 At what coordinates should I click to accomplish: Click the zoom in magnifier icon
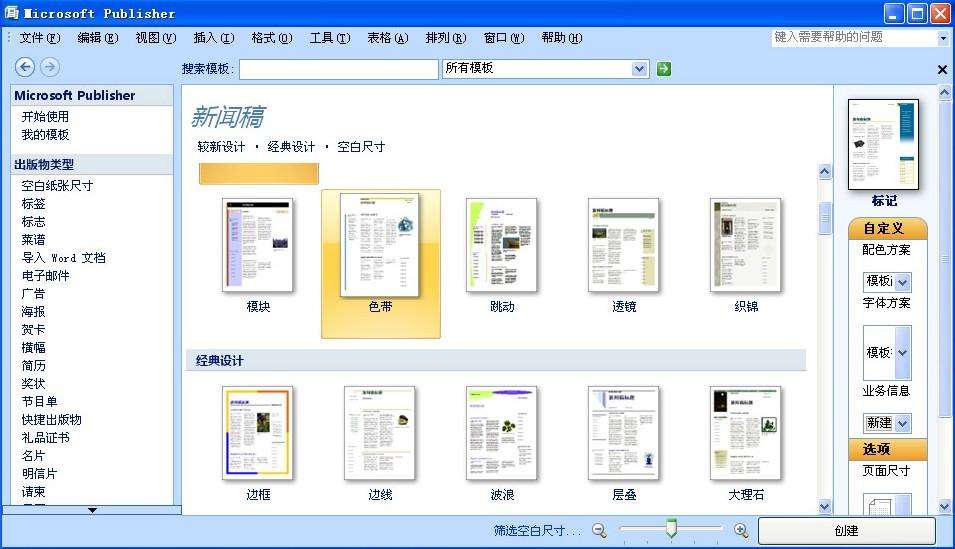click(741, 531)
